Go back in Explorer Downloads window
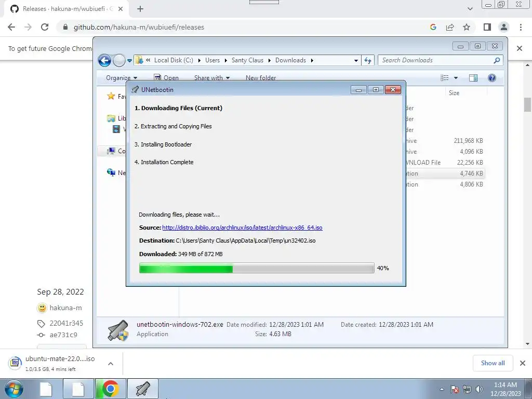This screenshot has height=399, width=532. [104, 61]
